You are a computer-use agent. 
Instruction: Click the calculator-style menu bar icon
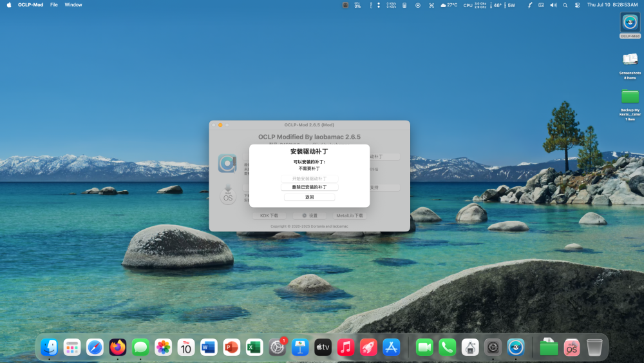(x=404, y=5)
